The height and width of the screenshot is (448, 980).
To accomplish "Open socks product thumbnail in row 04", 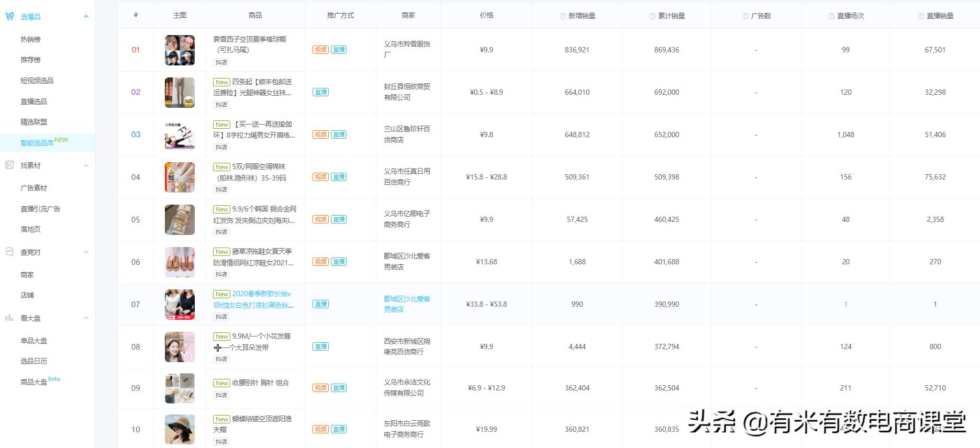I will click(x=180, y=177).
